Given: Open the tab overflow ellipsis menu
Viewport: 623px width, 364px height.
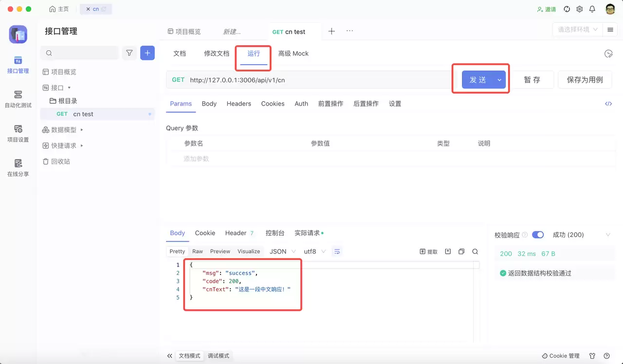Looking at the screenshot, I should [x=349, y=31].
